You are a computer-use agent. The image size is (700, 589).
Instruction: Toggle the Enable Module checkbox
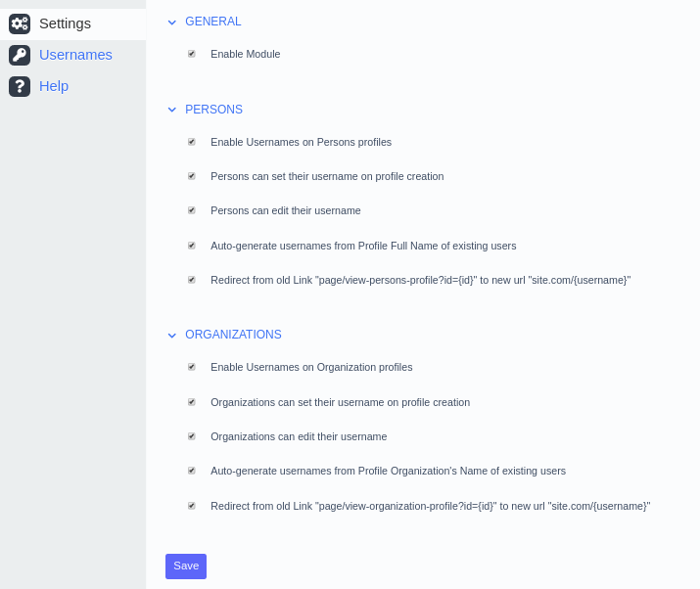tap(192, 54)
